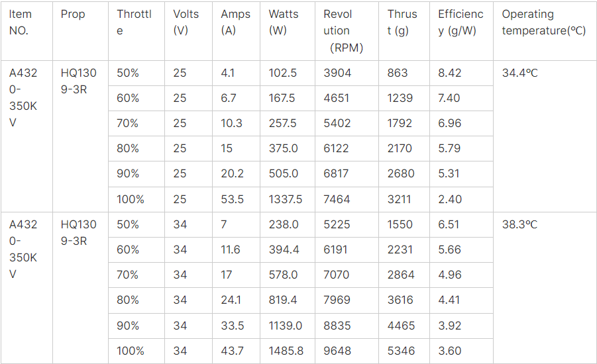Select the 1337.5 watts value
597x364 pixels.
click(x=286, y=199)
